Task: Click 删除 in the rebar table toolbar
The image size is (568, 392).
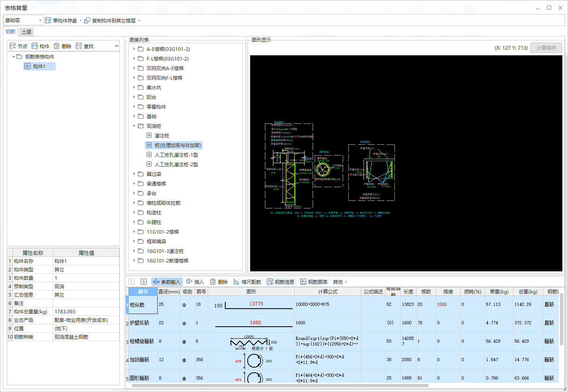Action: click(219, 282)
